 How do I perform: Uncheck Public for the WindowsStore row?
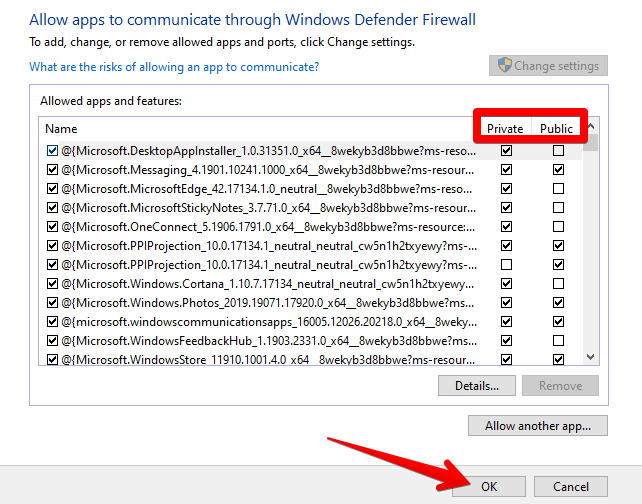(x=558, y=359)
